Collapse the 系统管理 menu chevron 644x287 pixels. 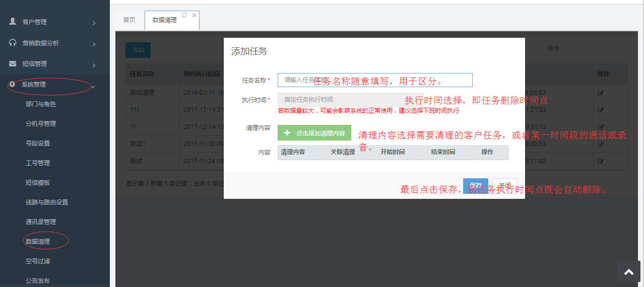93,86
